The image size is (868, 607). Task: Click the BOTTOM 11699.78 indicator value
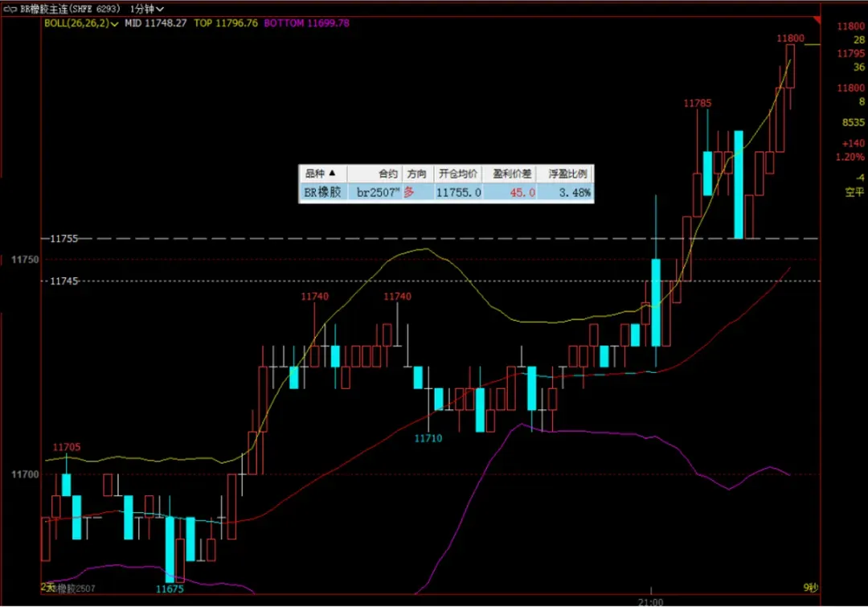tap(307, 23)
